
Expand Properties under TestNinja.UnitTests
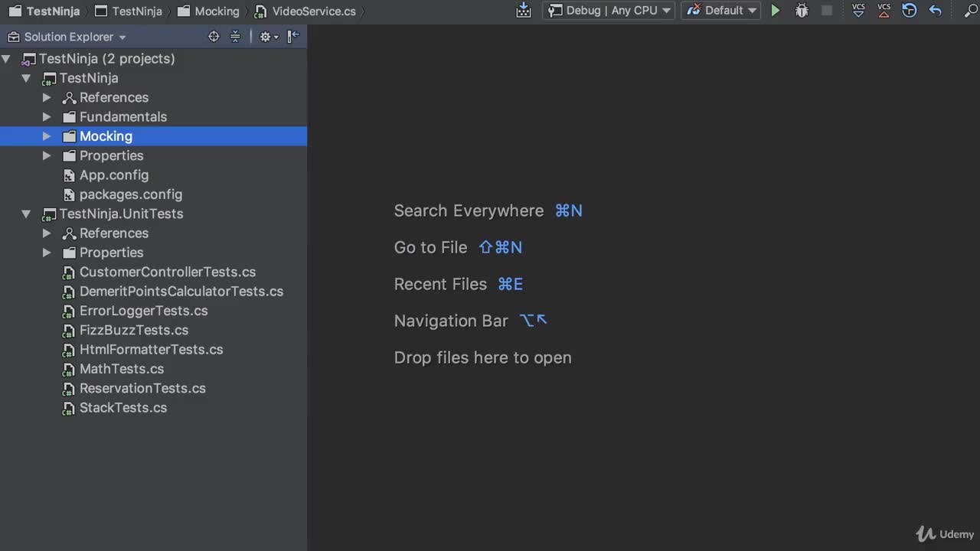tap(47, 253)
